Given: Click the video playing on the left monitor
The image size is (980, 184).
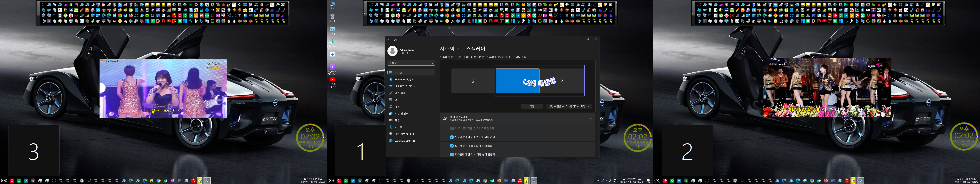Looking at the screenshot, I should (163, 88).
